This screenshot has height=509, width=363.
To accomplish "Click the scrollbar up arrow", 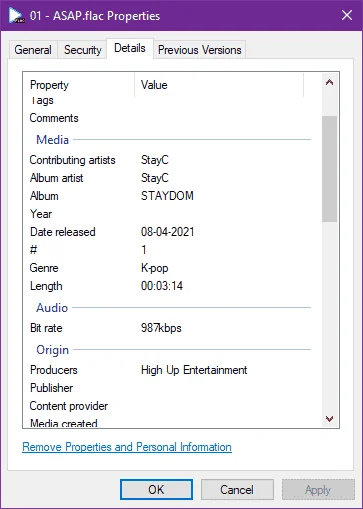I will pos(329,82).
